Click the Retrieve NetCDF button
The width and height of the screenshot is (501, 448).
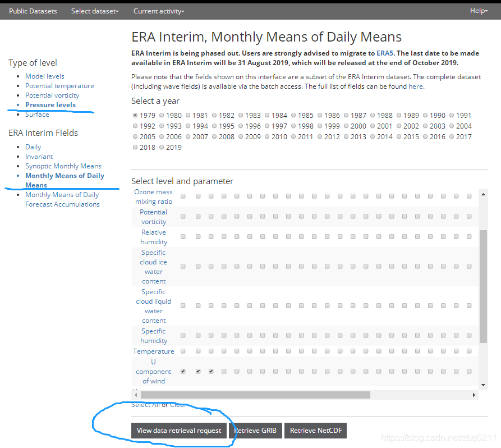click(316, 431)
